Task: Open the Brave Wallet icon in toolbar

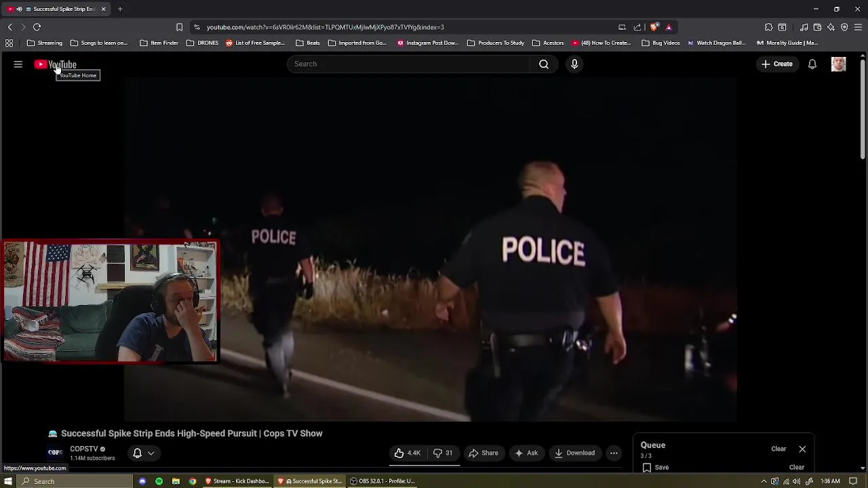Action: 817,27
